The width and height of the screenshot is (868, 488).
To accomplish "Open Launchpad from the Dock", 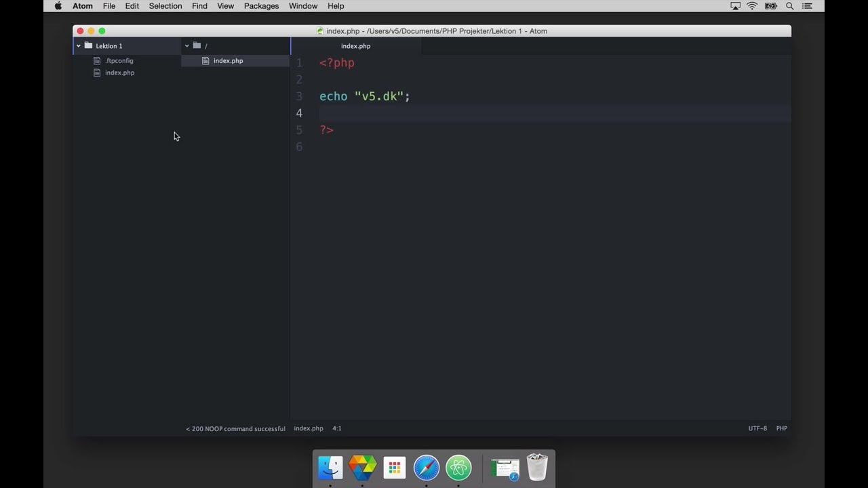I will click(394, 467).
